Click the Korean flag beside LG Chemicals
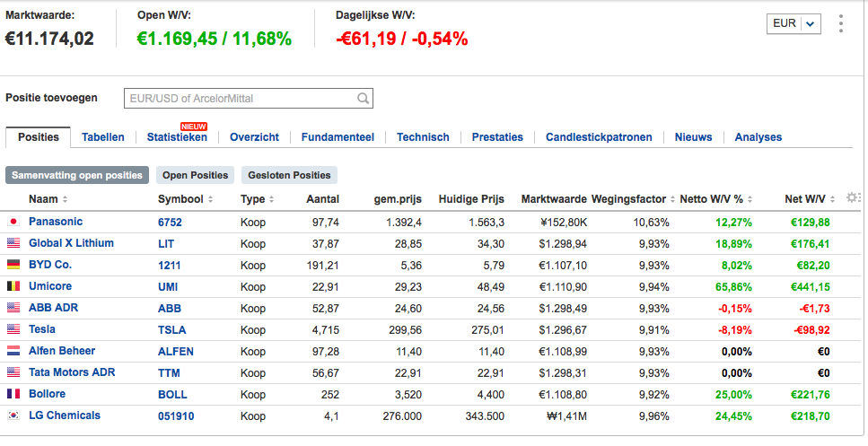868x446 pixels. pos(13,415)
